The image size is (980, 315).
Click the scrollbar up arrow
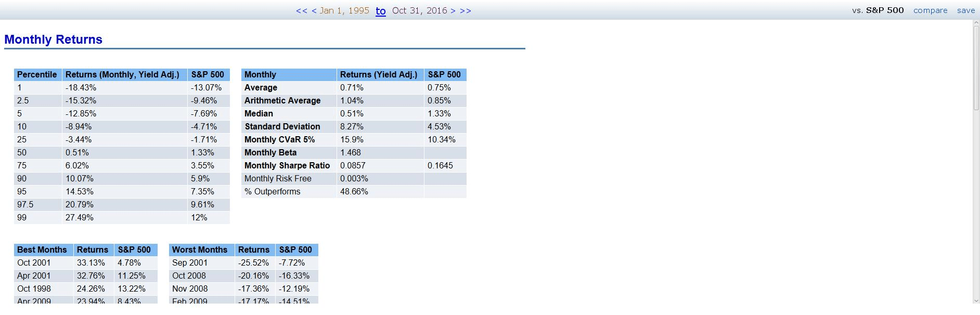coord(976,23)
